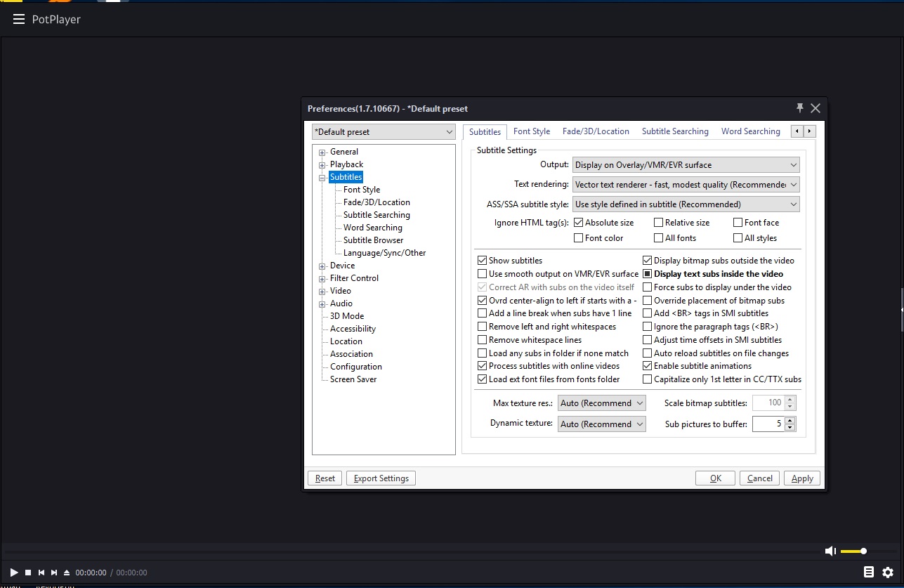
Task: Toggle Absolute size HTML tag checkbox
Action: coord(579,223)
